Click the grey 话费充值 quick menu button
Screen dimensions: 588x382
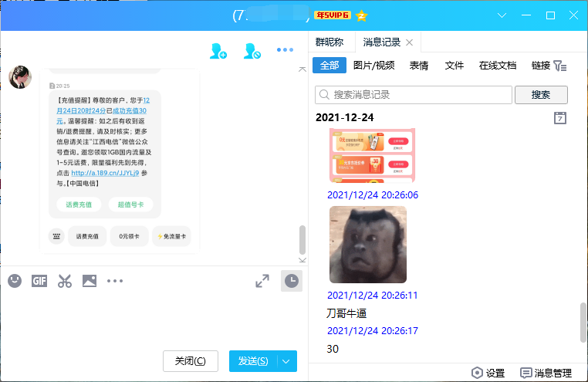(87, 237)
